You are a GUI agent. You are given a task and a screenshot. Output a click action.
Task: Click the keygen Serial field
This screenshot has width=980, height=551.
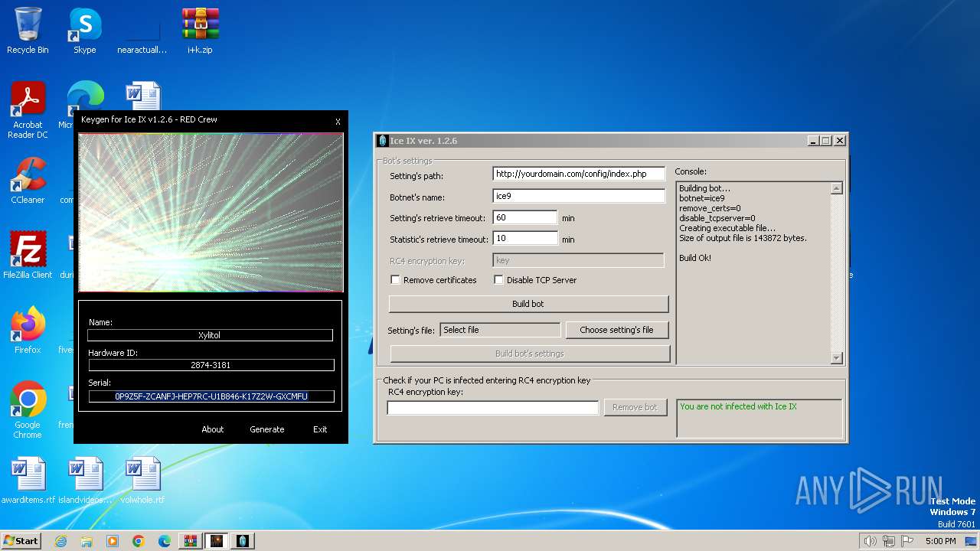point(211,396)
